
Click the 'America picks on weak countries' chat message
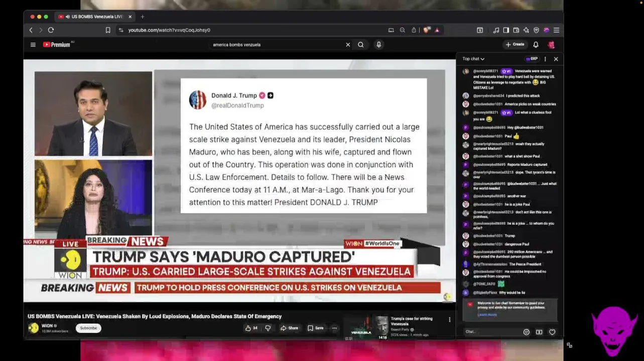click(x=509, y=104)
